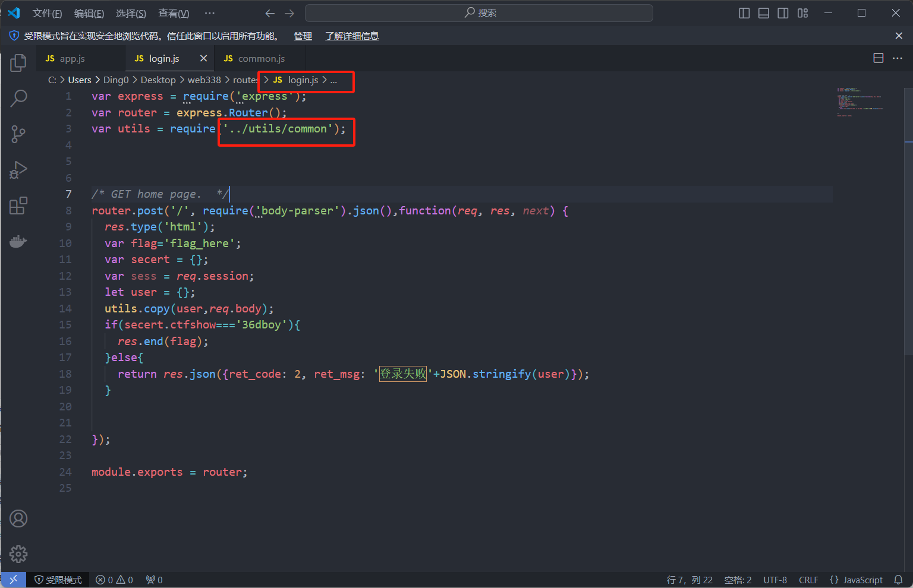This screenshot has height=588, width=913.
Task: Open the 选择(S) menu
Action: 131,13
